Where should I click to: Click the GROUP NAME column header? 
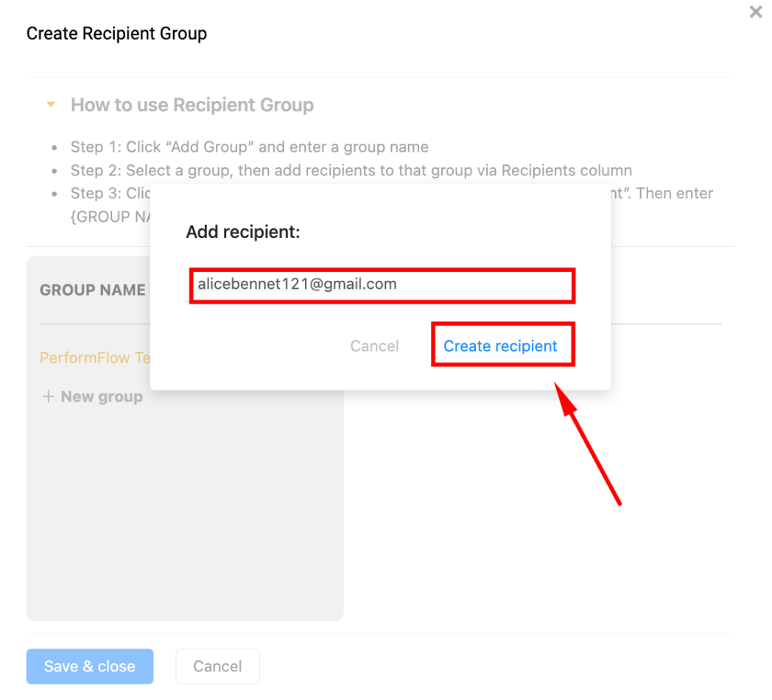click(x=92, y=290)
